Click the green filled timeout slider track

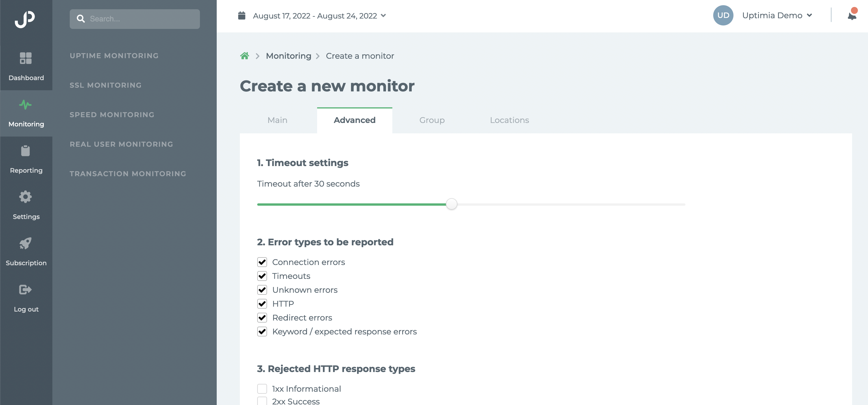click(352, 205)
